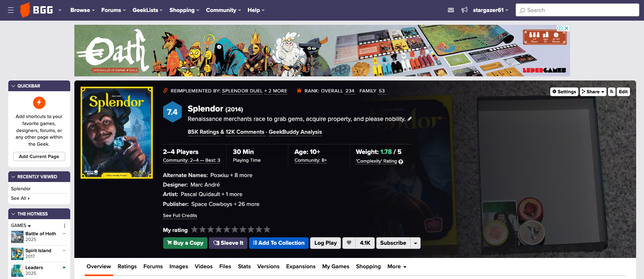The image size is (644, 279).
Task: Click the Subscribe button
Action: point(393,243)
